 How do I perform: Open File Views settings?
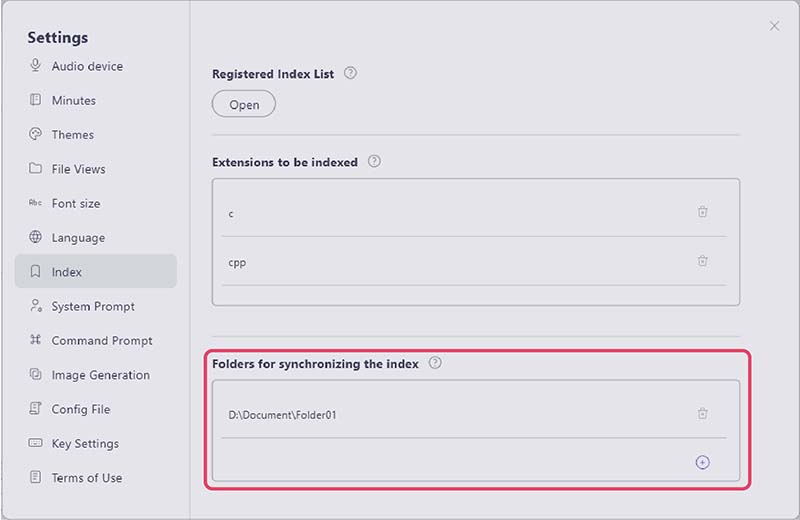78,169
